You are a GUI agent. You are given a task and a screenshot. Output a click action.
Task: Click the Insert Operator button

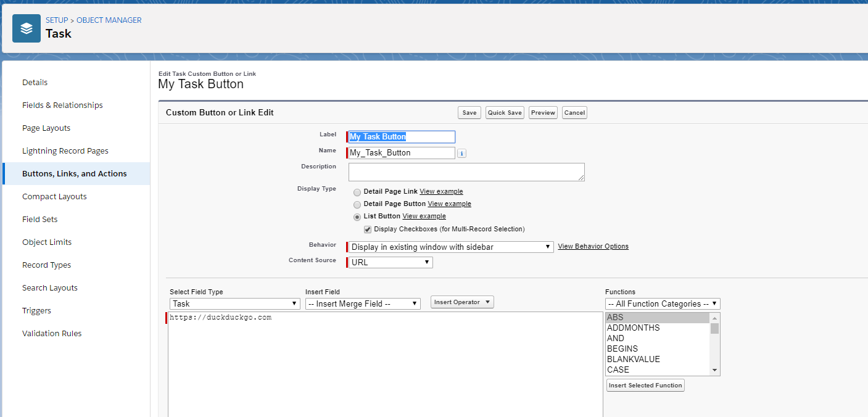click(x=462, y=302)
